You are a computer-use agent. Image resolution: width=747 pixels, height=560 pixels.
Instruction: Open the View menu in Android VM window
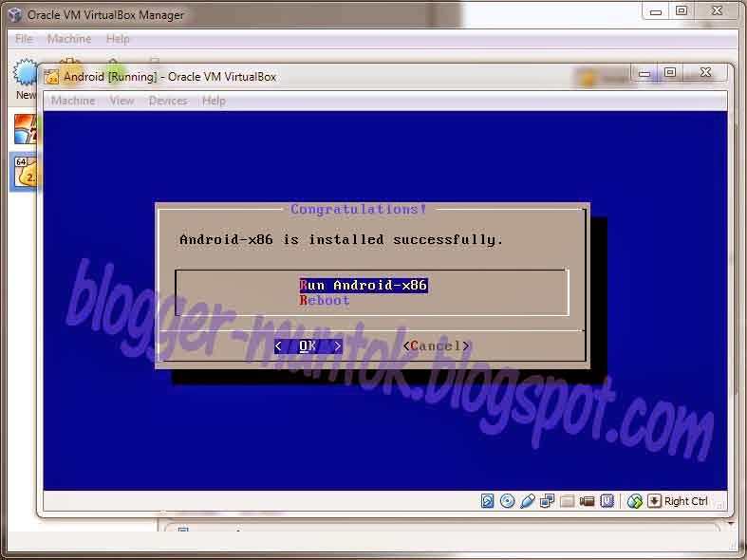click(121, 101)
